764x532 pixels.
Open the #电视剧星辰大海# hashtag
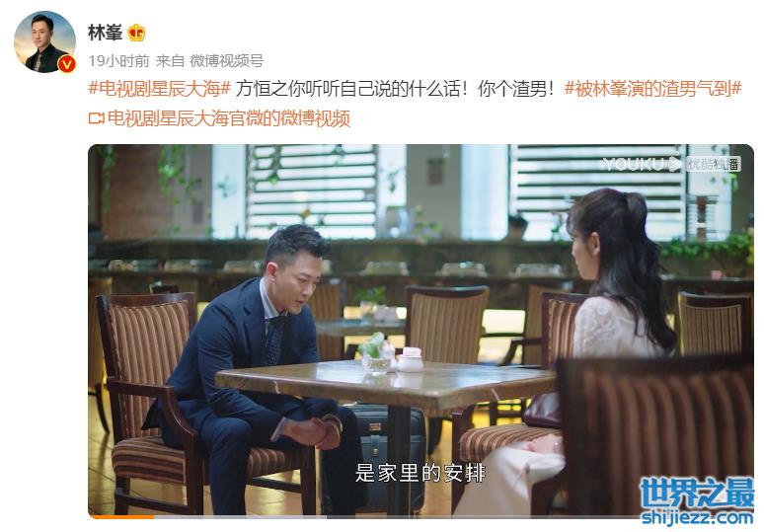159,89
